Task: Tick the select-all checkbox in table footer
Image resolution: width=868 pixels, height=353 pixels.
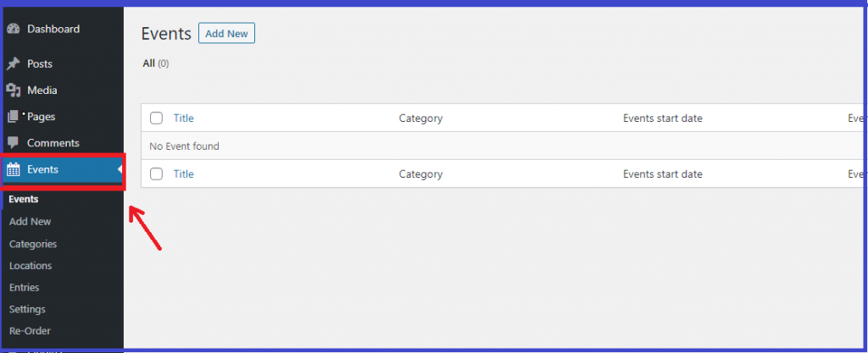Action: pyautogui.click(x=157, y=174)
